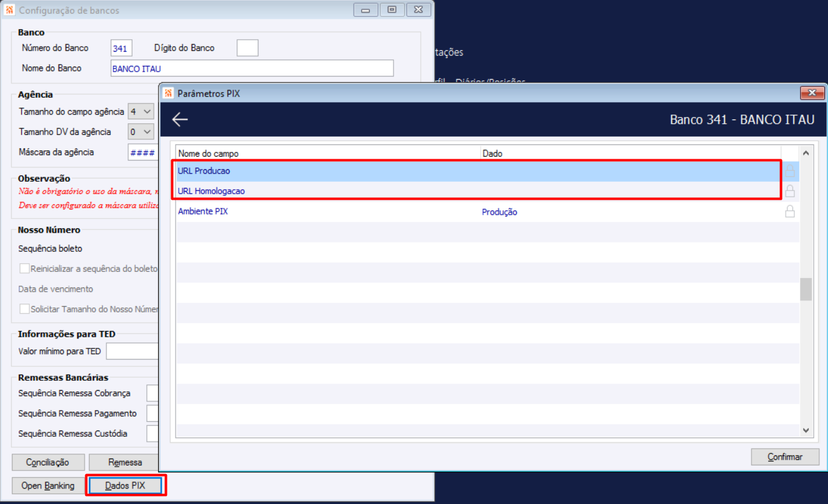Minimize the Configuração de bancos window
This screenshot has width=828, height=504.
click(x=365, y=10)
